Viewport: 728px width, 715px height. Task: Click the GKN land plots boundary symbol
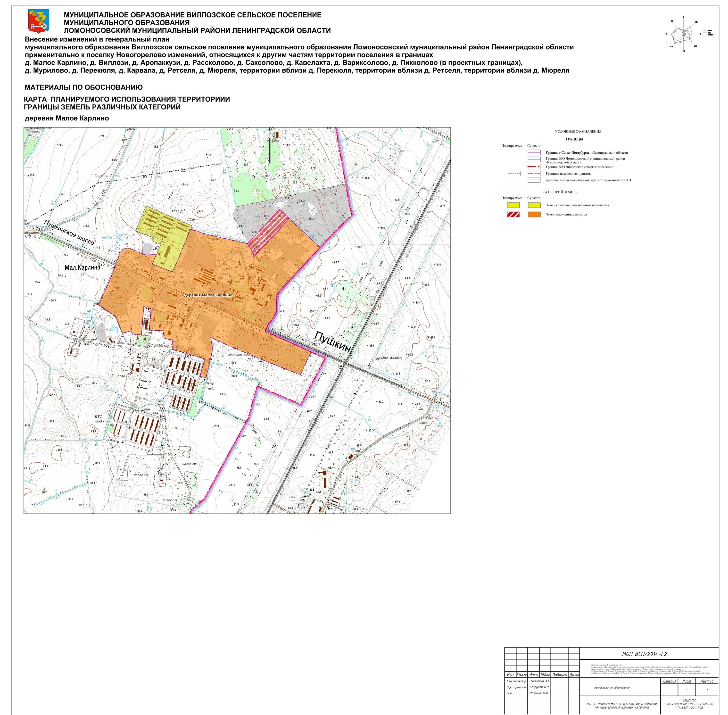534,180
